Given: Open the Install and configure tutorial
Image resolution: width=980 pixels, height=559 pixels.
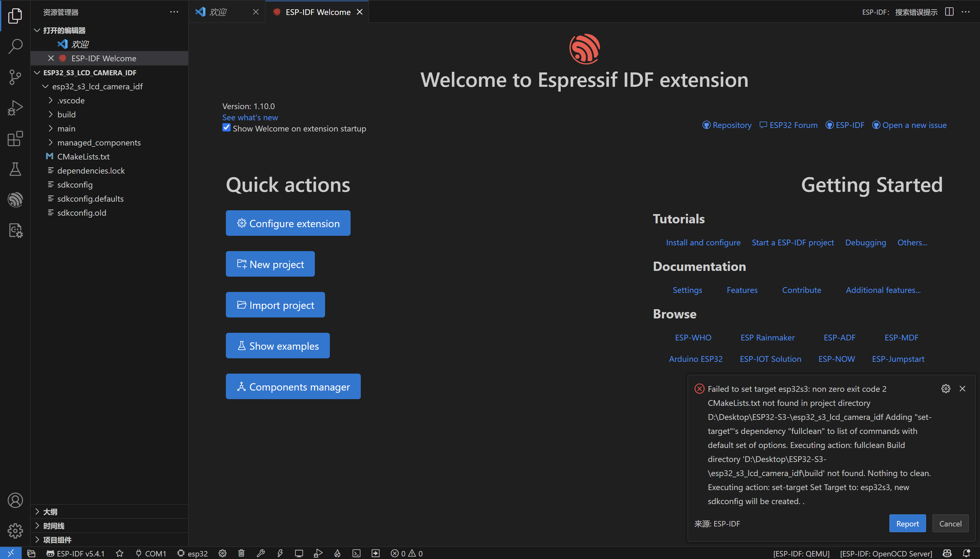Looking at the screenshot, I should pyautogui.click(x=703, y=242).
